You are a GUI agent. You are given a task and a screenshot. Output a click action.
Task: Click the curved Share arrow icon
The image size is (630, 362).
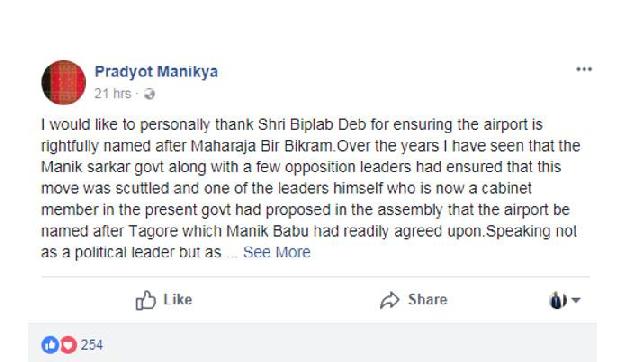(x=389, y=300)
